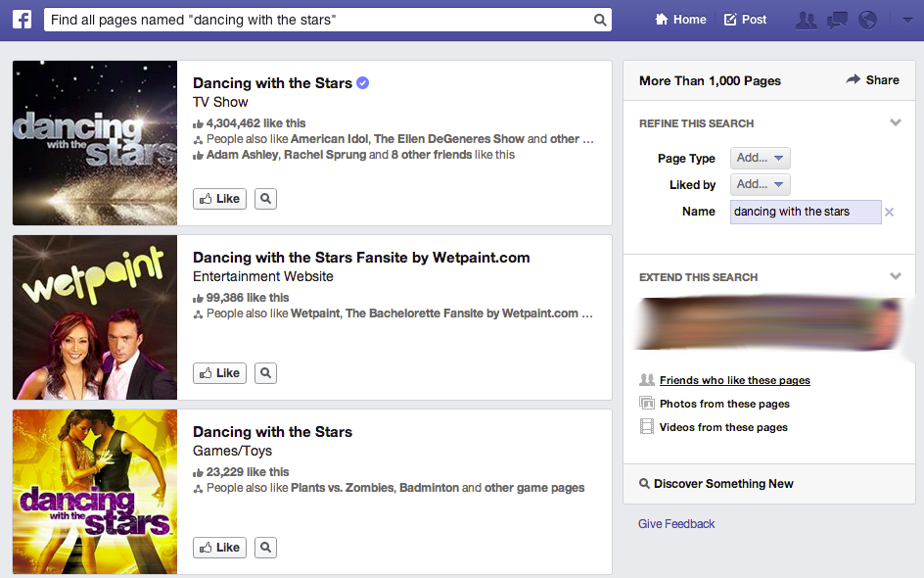The image size is (924, 578).
Task: Go to Home in the top bar
Action: [x=680, y=20]
